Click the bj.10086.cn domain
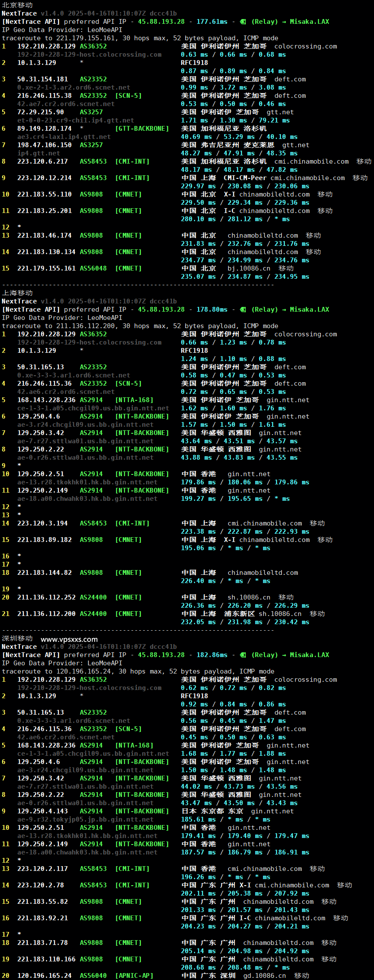The image size is (374, 980). pyautogui.click(x=249, y=268)
